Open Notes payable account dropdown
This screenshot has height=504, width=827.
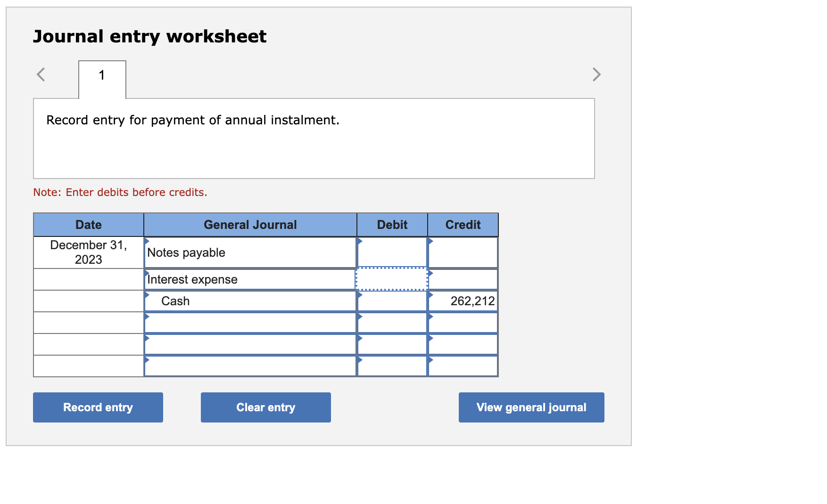coord(250,252)
